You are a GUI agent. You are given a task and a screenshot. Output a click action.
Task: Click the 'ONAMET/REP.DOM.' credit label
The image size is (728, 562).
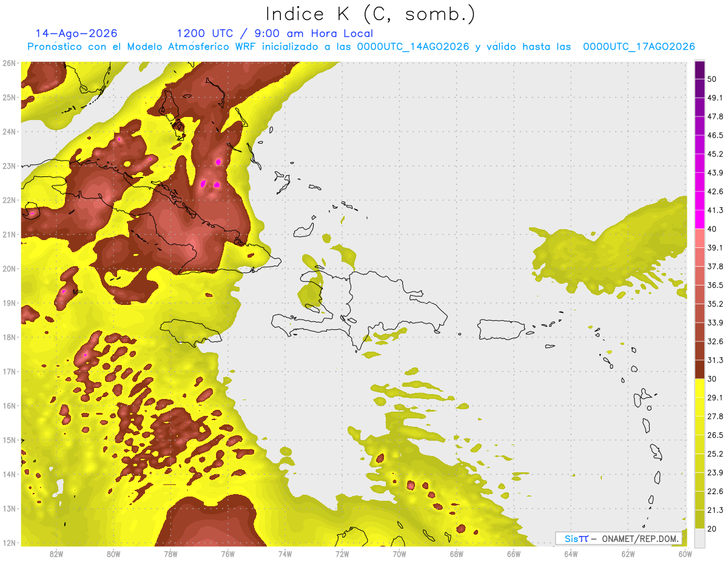(641, 538)
